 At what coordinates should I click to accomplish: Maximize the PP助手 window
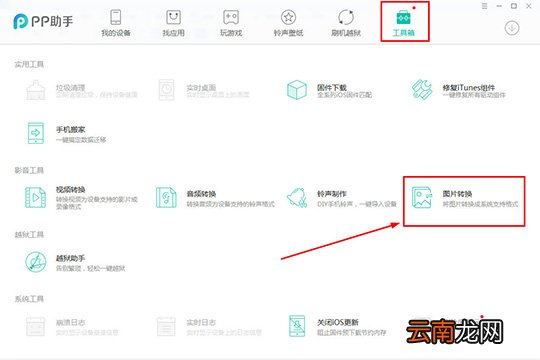[x=514, y=6]
